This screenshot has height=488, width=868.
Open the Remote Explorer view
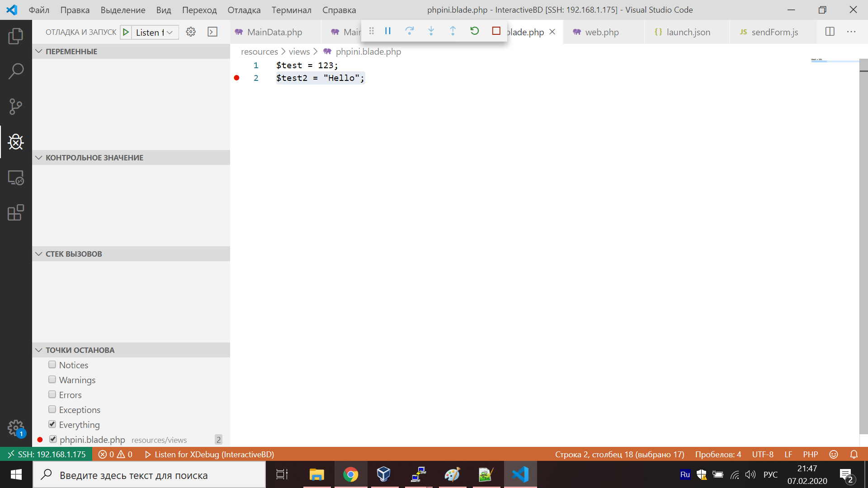16,178
